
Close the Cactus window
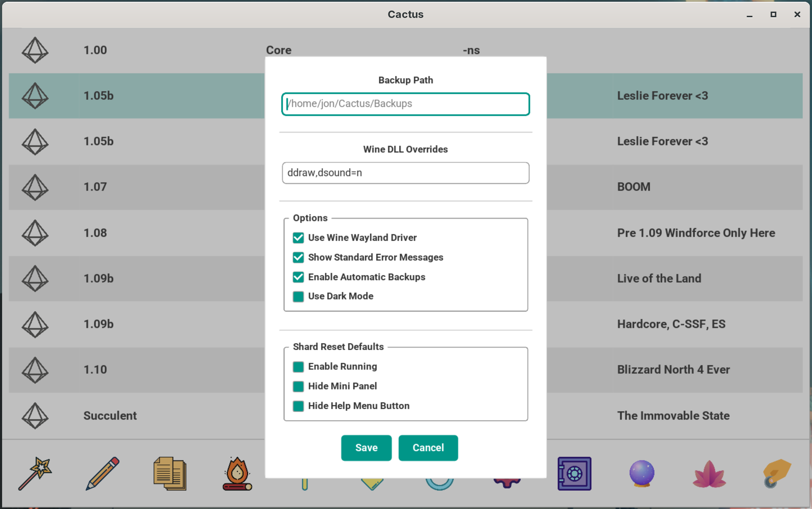tap(797, 14)
